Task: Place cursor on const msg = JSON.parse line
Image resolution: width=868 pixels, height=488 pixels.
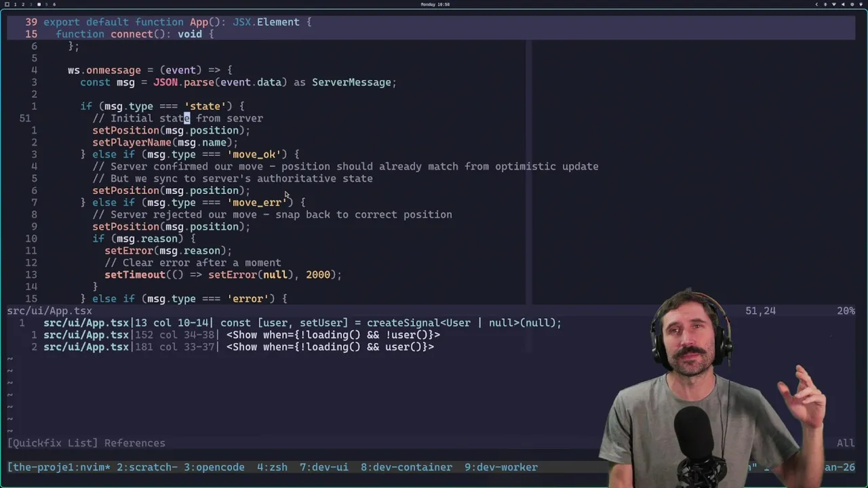Action: coord(238,82)
